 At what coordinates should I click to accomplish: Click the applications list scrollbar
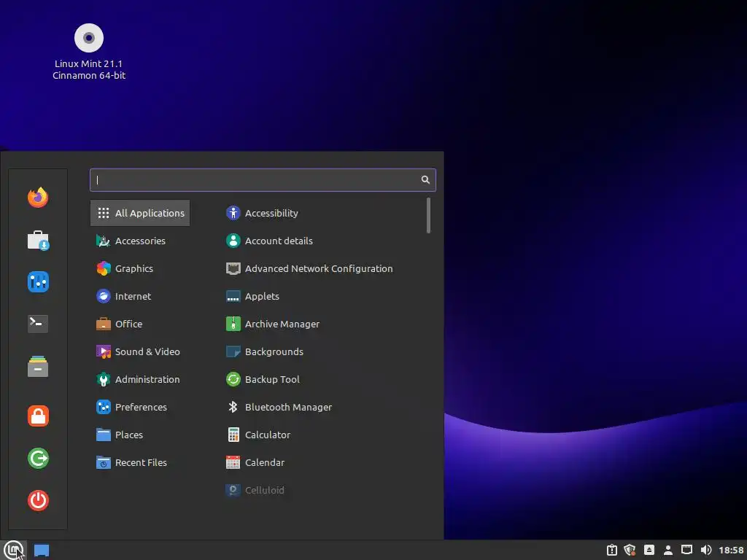click(x=429, y=216)
